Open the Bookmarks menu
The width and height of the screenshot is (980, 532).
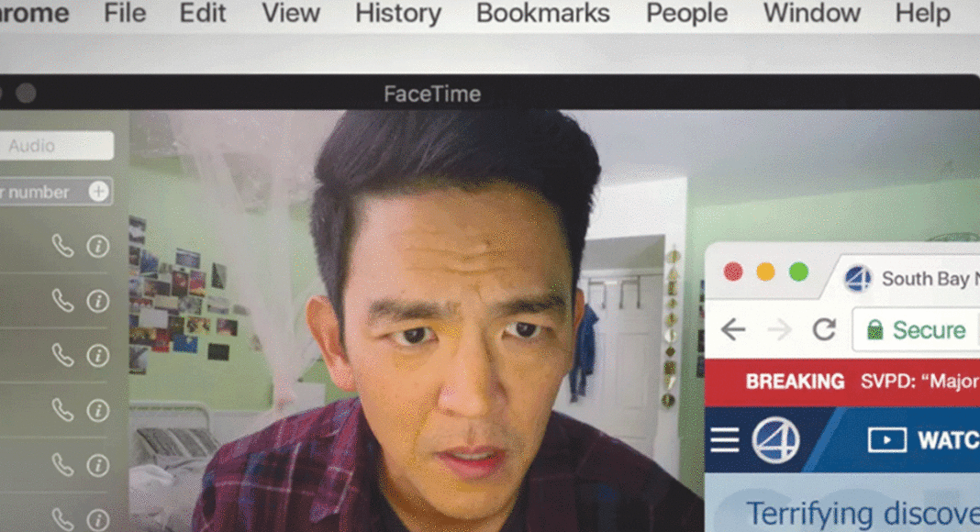point(542,13)
